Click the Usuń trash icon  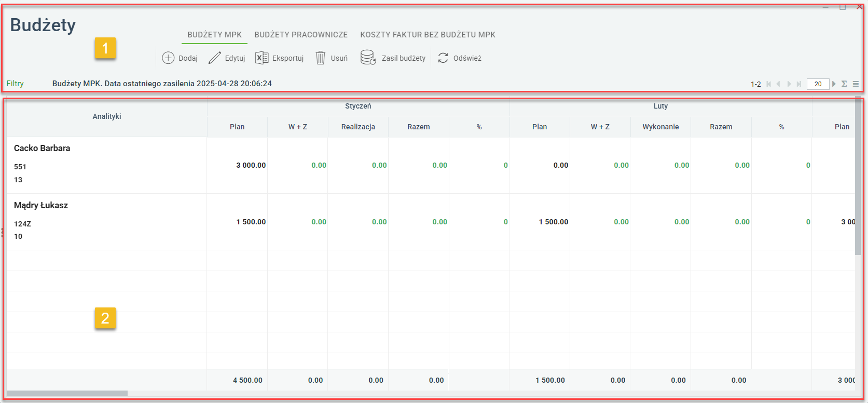[x=321, y=58]
